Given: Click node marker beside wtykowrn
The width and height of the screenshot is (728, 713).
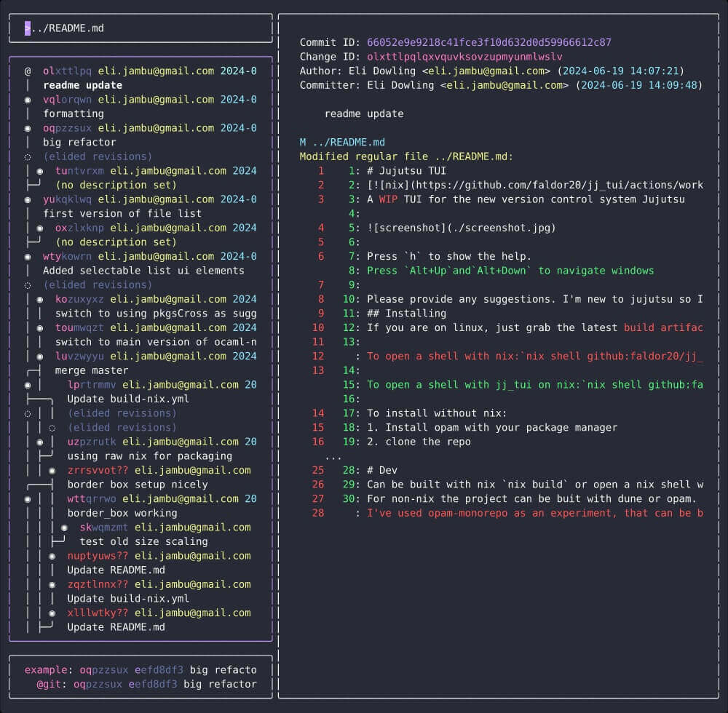Looking at the screenshot, I should (28, 257).
